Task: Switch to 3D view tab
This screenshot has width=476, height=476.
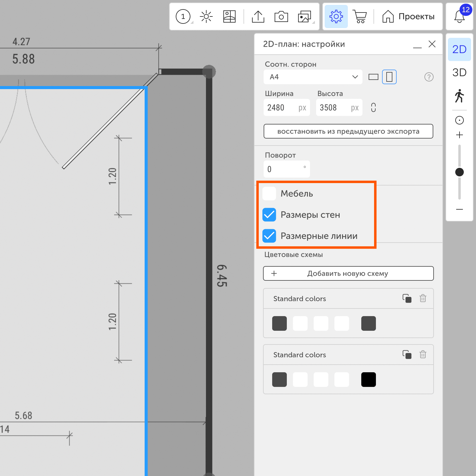Action: 459,73
